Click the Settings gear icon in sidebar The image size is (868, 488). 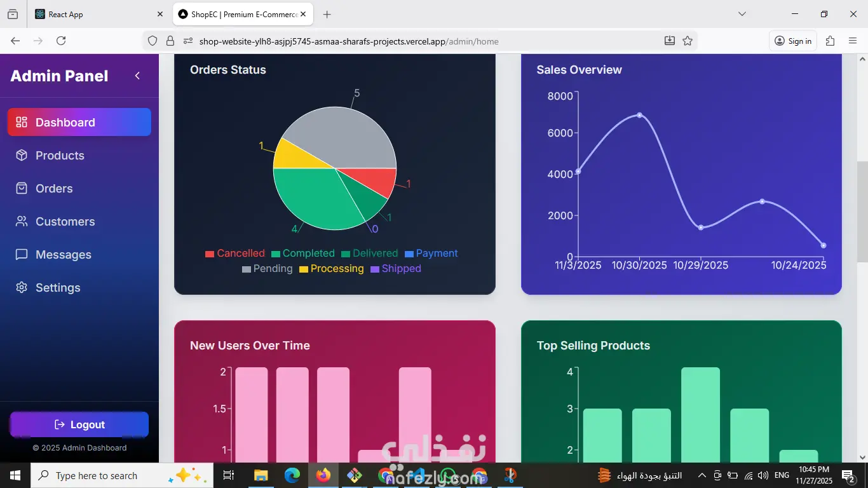(x=22, y=287)
